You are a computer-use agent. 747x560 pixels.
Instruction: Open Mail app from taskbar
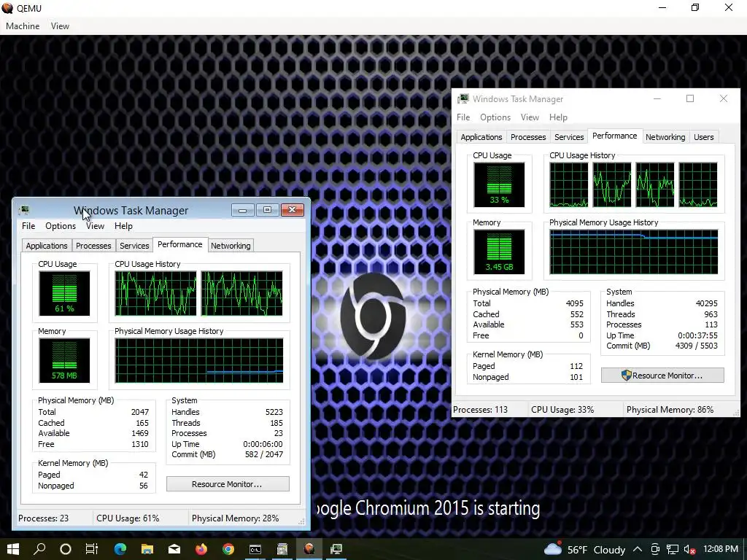(x=174, y=549)
